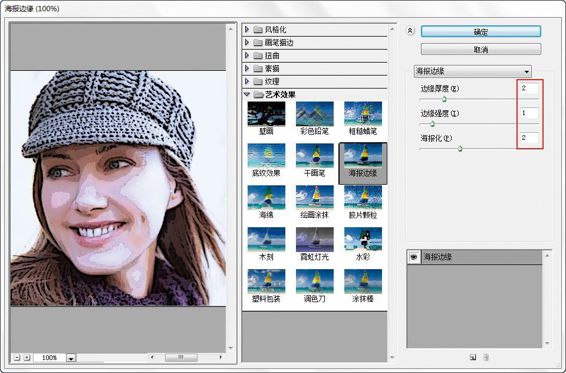
Task: Expand the 纹理 filter folder
Action: (x=247, y=81)
